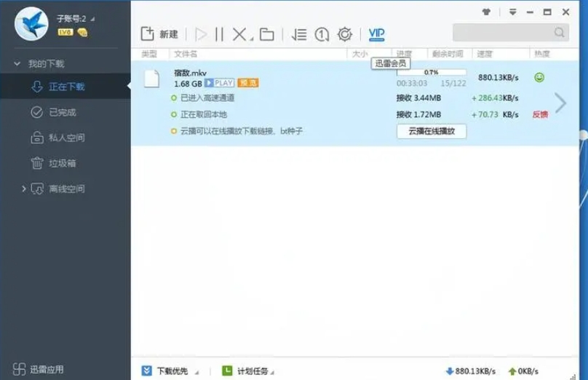Select 正在下载 in the sidebar
The image size is (588, 380).
click(65, 87)
